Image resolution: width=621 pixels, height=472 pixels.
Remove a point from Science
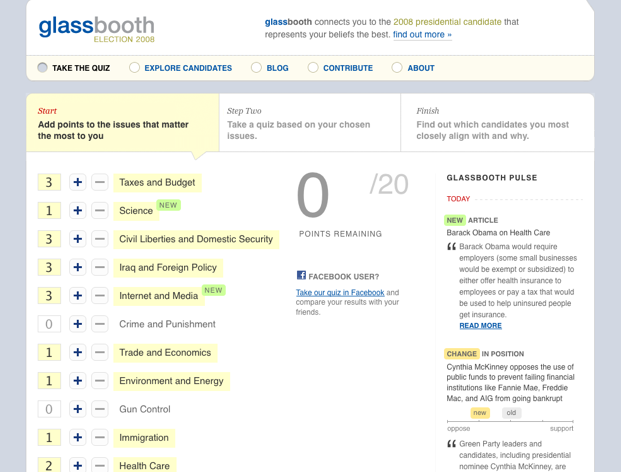100,211
